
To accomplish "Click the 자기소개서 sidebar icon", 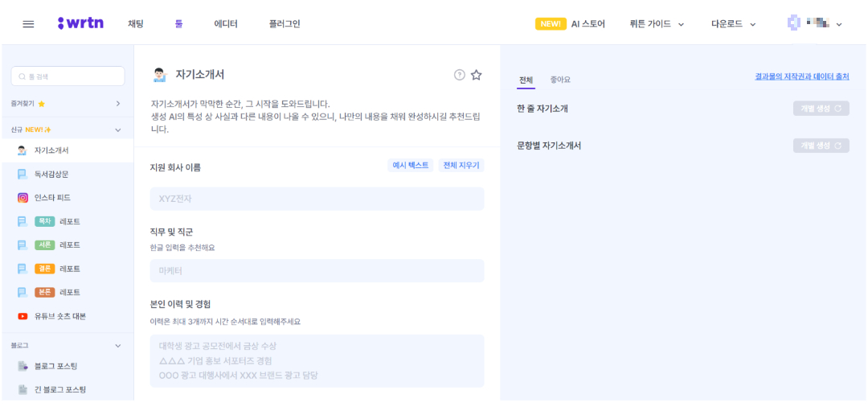I will pos(23,150).
